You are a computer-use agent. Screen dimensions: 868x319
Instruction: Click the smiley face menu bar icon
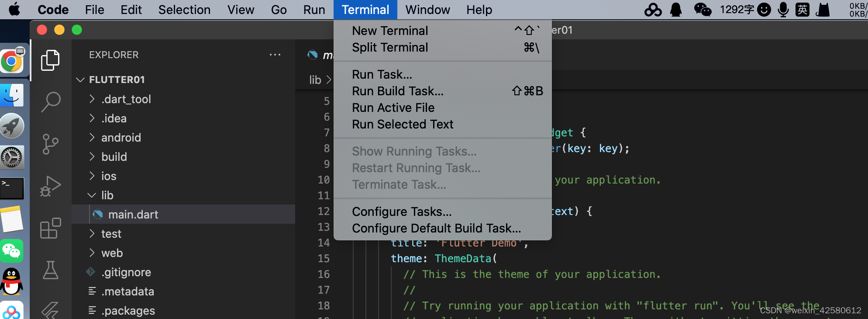[764, 10]
